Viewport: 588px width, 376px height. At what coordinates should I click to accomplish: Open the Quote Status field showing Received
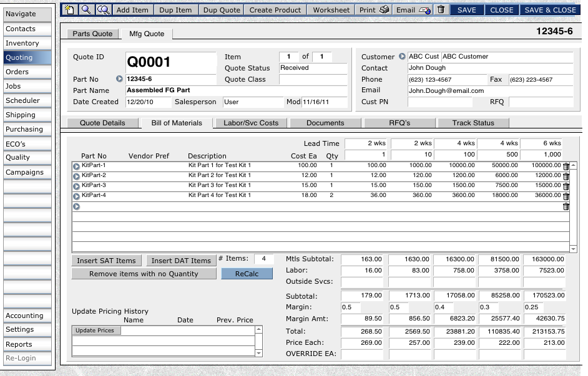point(312,68)
